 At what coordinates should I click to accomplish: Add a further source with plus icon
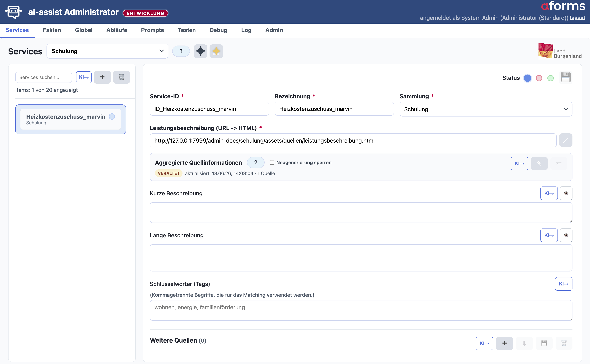click(x=505, y=343)
